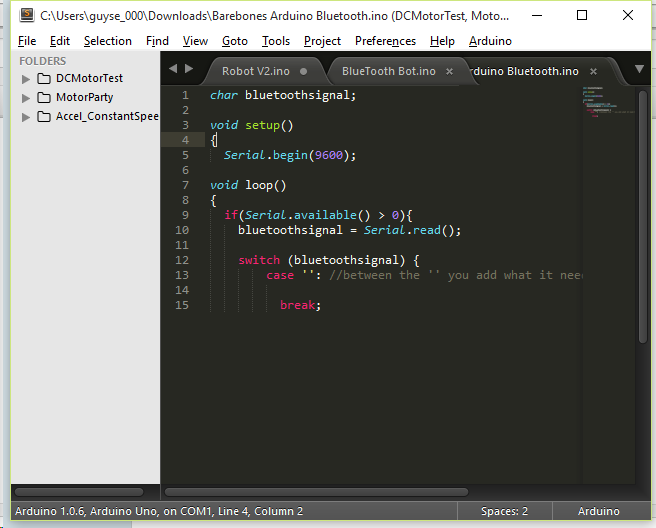Click the sidebar horizontal scrollbar
656x528 pixels.
(x=79, y=492)
